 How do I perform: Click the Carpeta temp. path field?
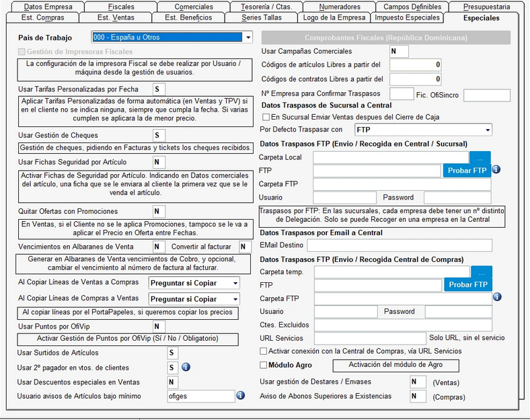(392, 272)
